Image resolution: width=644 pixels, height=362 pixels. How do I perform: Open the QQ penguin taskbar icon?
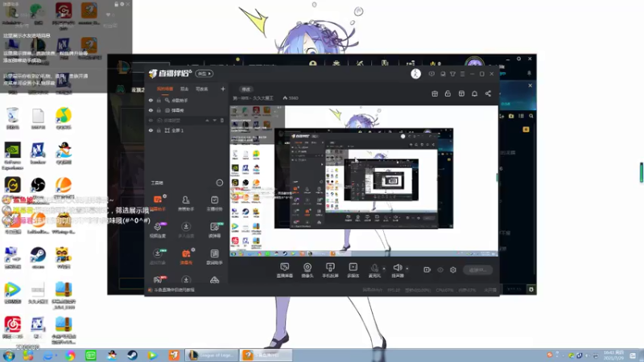112,355
